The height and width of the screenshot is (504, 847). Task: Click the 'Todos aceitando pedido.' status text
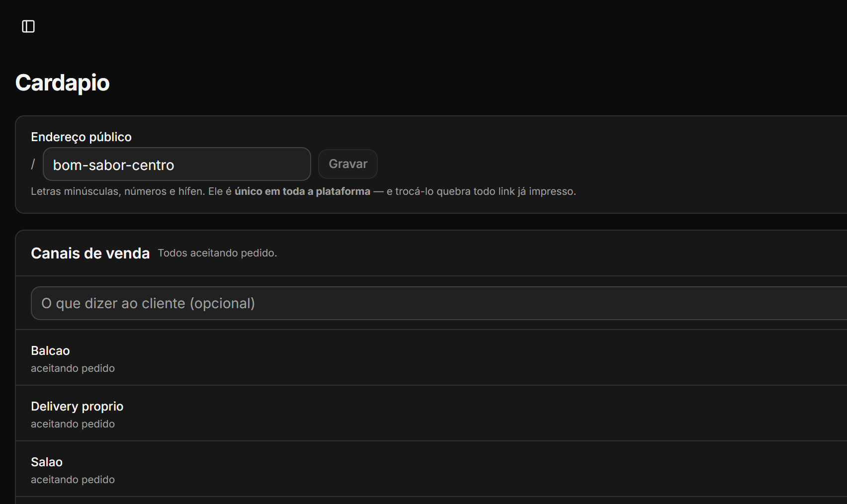click(x=217, y=253)
